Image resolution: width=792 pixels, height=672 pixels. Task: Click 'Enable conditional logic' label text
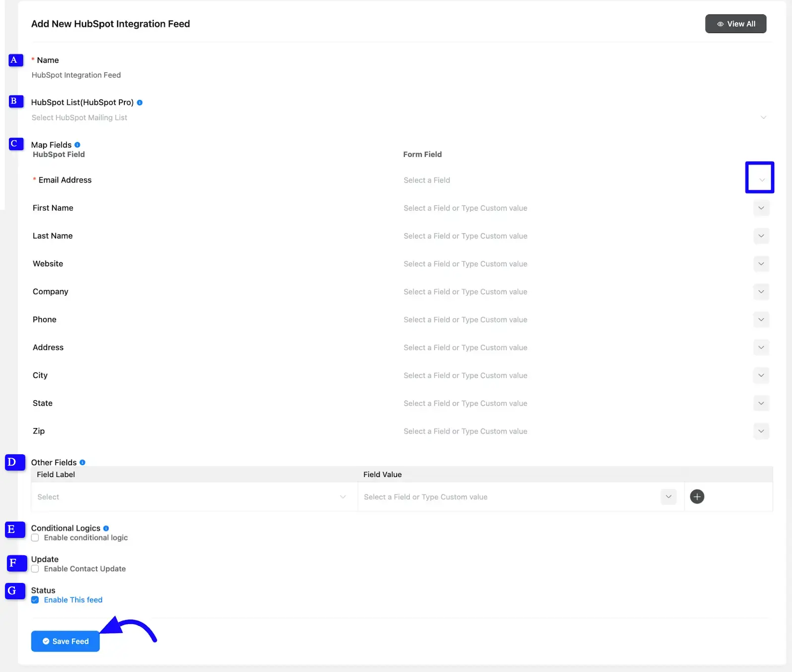[x=86, y=538]
